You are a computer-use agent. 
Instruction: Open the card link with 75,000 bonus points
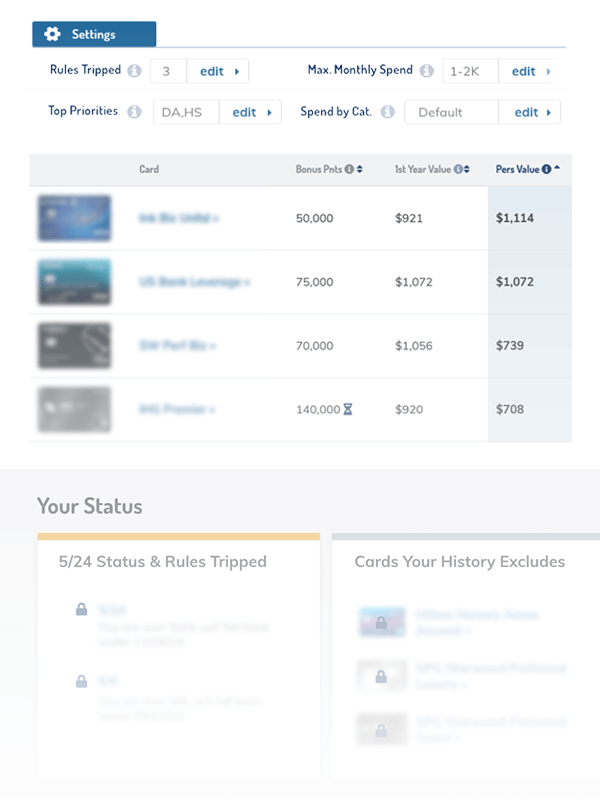pos(194,282)
